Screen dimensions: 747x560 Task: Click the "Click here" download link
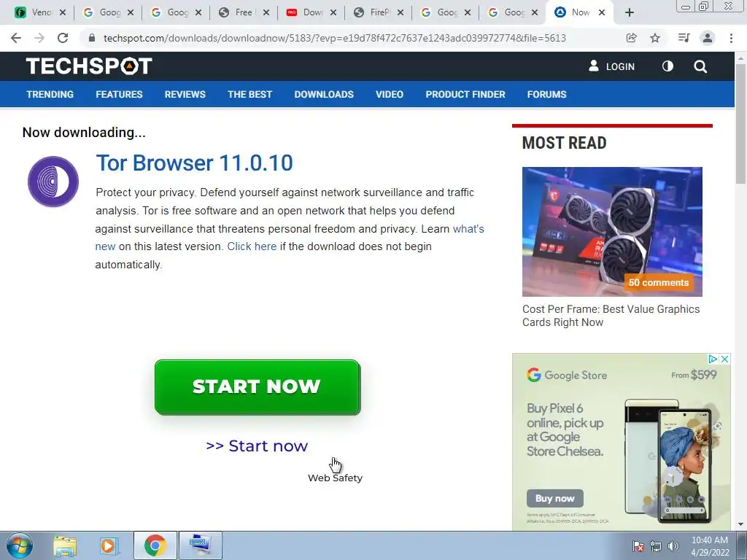pos(252,246)
